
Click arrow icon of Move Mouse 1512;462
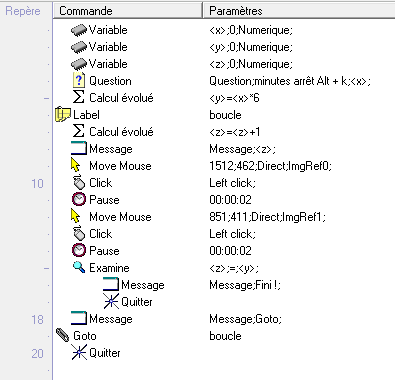tap(76, 166)
